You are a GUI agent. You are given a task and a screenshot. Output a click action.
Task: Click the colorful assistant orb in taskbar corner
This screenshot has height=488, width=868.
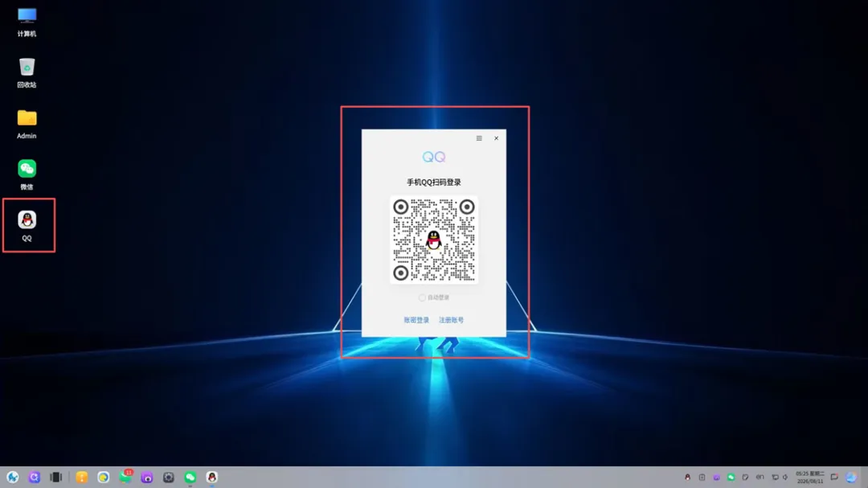pyautogui.click(x=851, y=477)
